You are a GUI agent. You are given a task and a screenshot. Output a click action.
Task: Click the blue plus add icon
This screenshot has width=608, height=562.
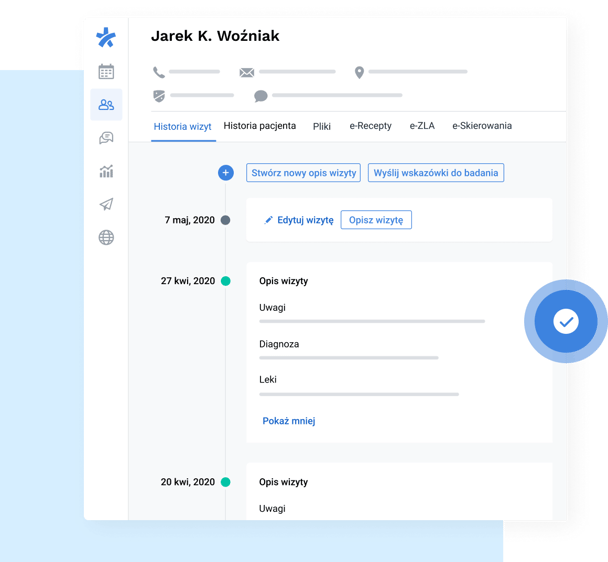(x=226, y=173)
